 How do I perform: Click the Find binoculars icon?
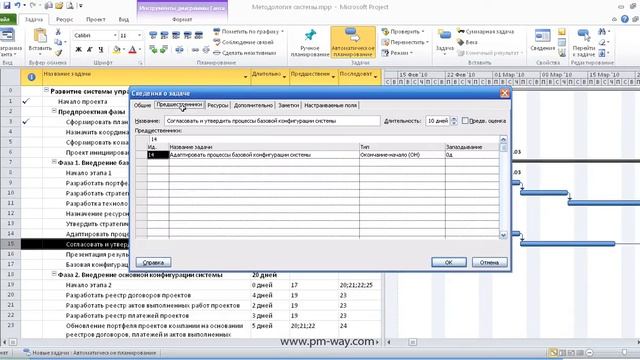602,31
